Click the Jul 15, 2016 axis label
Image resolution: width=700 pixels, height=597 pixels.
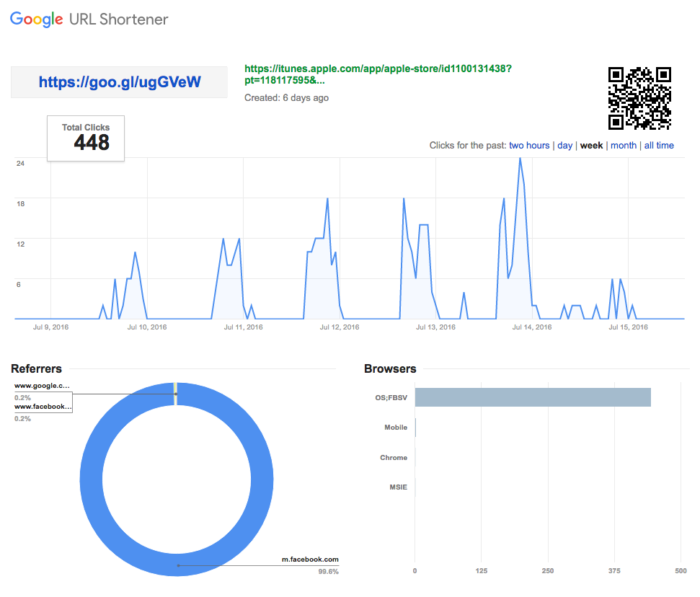coord(628,327)
